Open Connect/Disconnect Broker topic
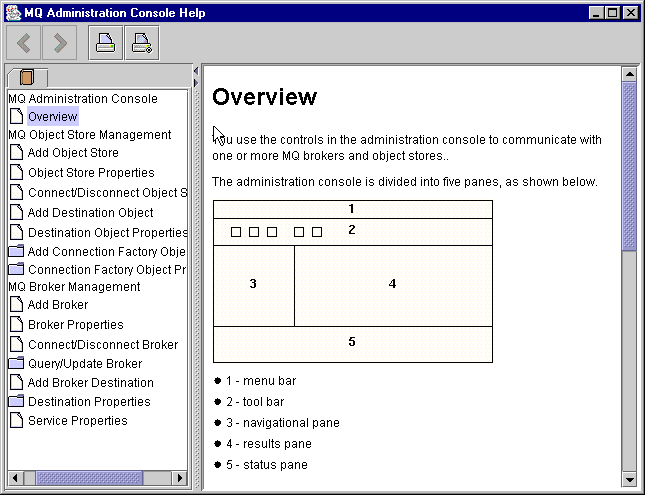The image size is (645, 495). (x=103, y=344)
